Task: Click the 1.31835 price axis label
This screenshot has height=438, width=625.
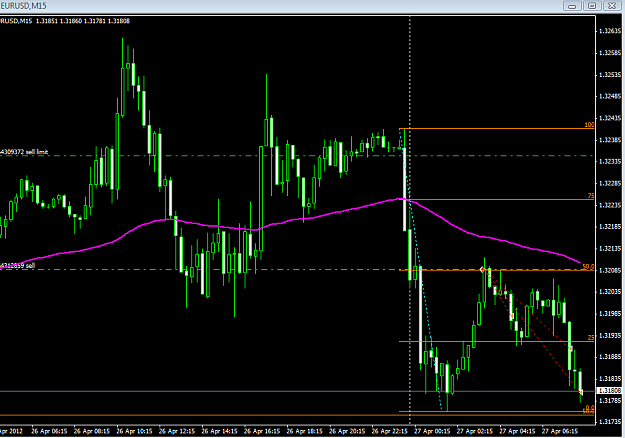Action: [x=610, y=379]
